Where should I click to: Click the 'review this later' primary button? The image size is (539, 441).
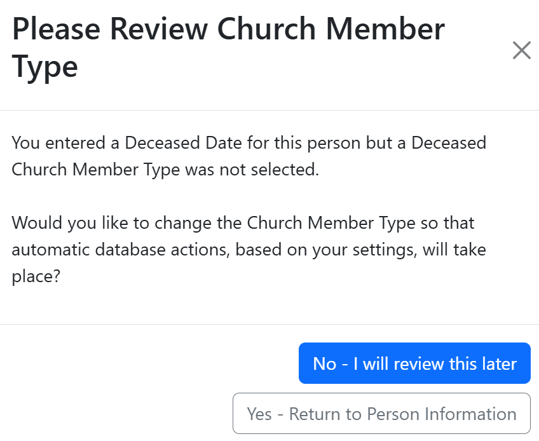coord(415,363)
